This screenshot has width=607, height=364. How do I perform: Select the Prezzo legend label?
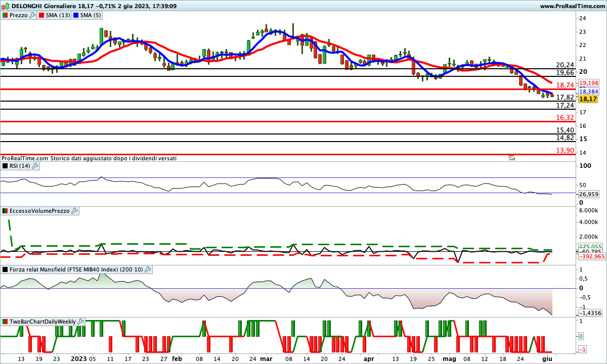[x=19, y=15]
